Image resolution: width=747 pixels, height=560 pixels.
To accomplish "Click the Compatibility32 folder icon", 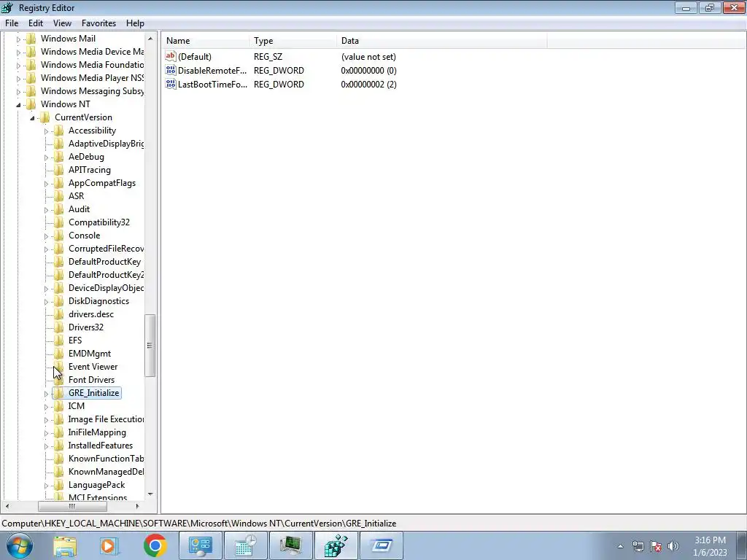I will coord(58,222).
